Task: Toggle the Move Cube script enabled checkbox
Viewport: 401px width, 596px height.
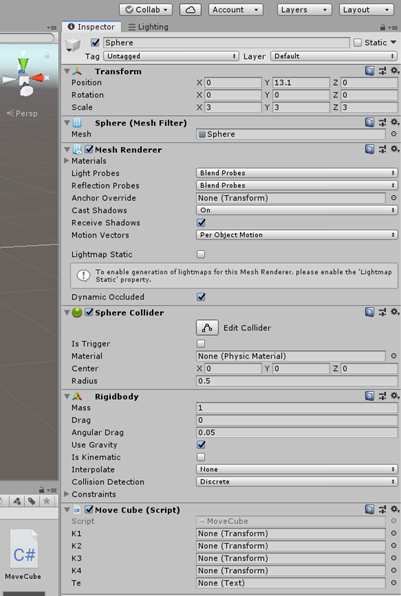Action: pos(89,509)
